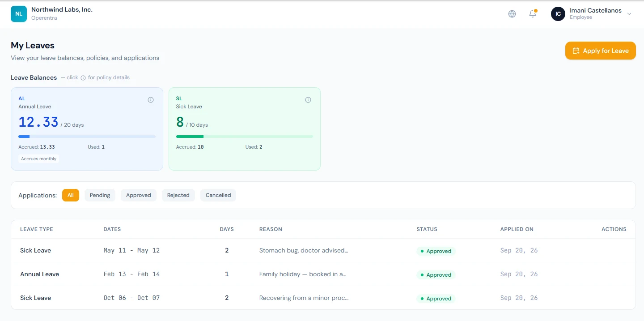Show Sick Leave policy info icon
644x321 pixels.
tap(308, 100)
